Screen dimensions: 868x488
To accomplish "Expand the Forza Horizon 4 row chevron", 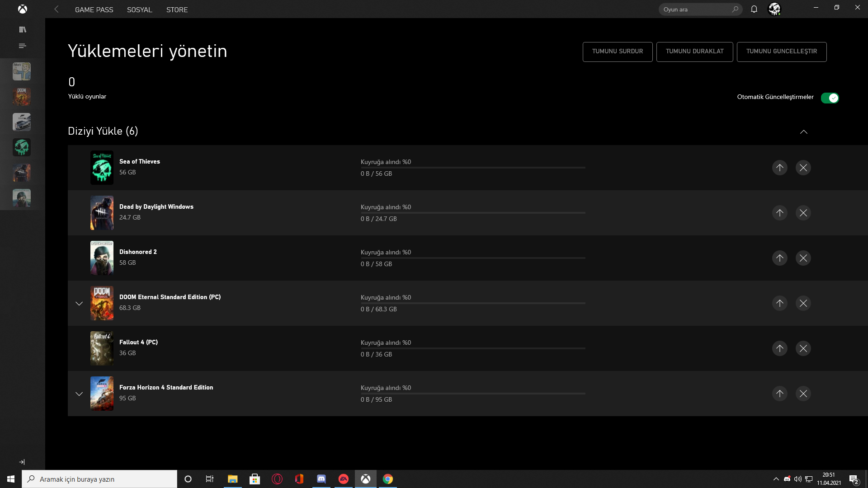I will (x=79, y=394).
